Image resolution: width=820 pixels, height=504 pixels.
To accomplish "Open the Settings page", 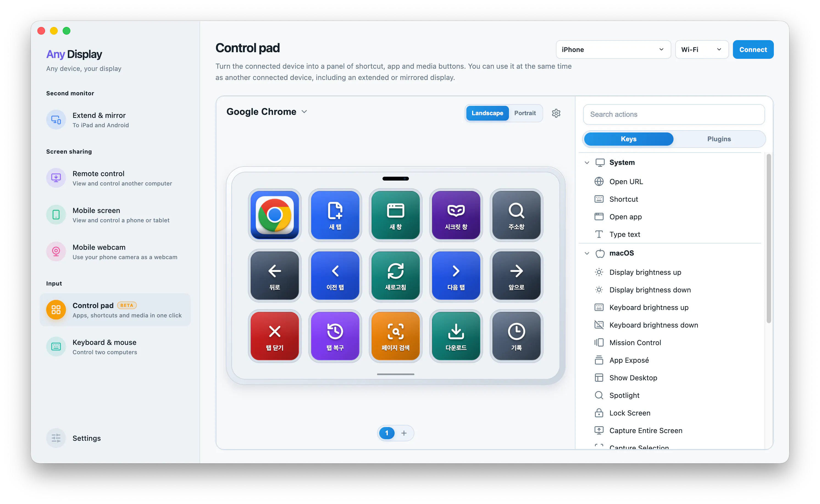I will (115, 438).
